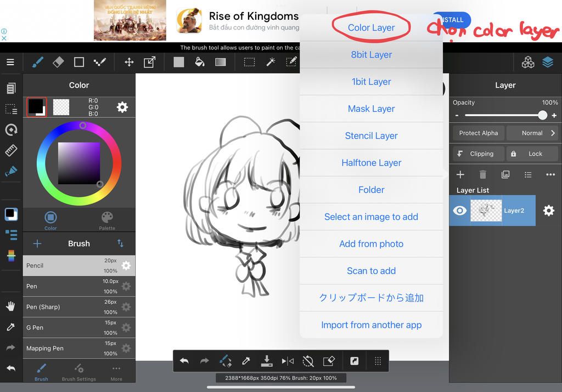This screenshot has height=392, width=562.
Task: Select the Selection Pen tool
Action: 291,63
